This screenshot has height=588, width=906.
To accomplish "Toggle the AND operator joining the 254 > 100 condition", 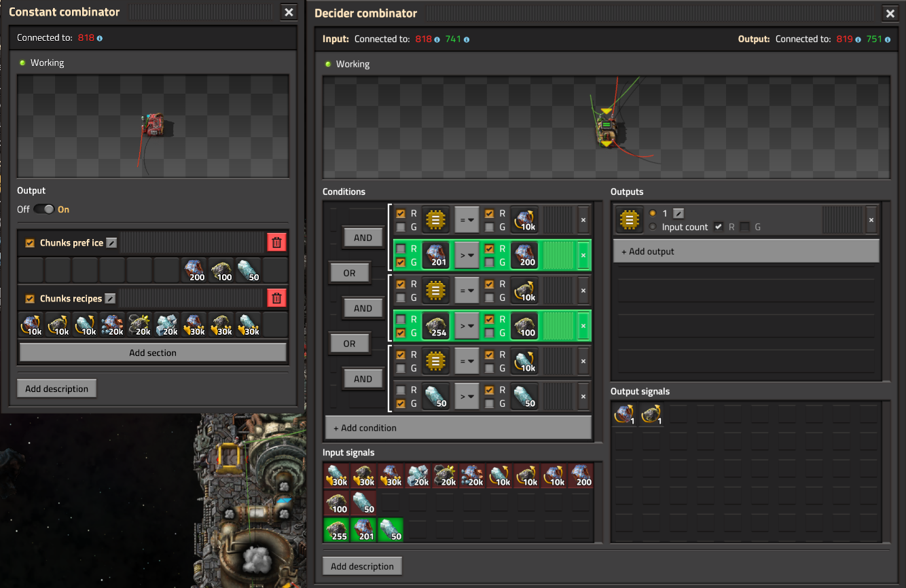I will coord(363,308).
